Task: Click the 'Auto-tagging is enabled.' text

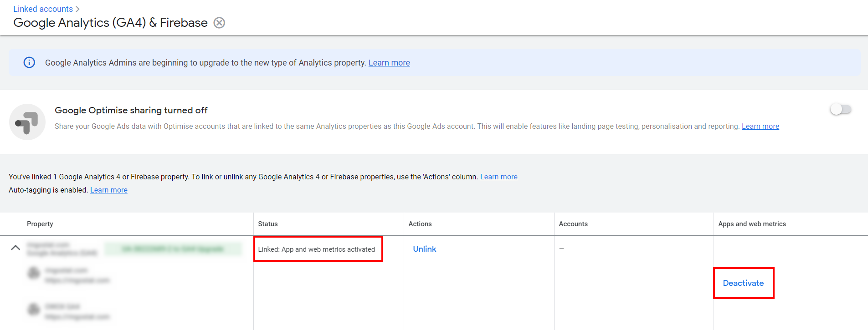Action: pyautogui.click(x=48, y=190)
